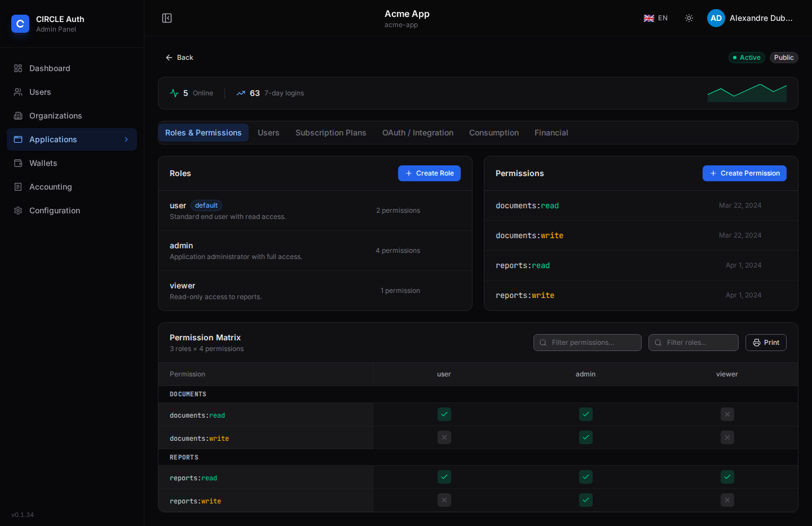This screenshot has width=812, height=526.
Task: Toggle reports:write for user role
Action: [444, 500]
